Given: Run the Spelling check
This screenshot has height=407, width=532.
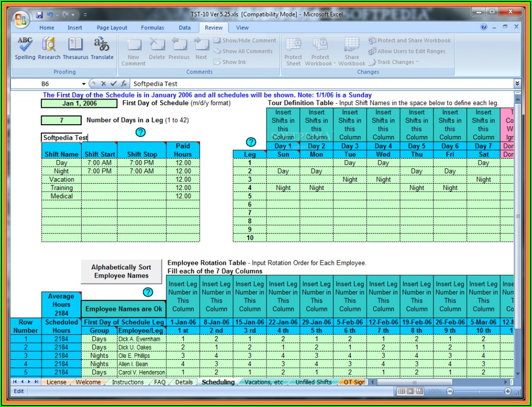Looking at the screenshot, I should click(25, 48).
